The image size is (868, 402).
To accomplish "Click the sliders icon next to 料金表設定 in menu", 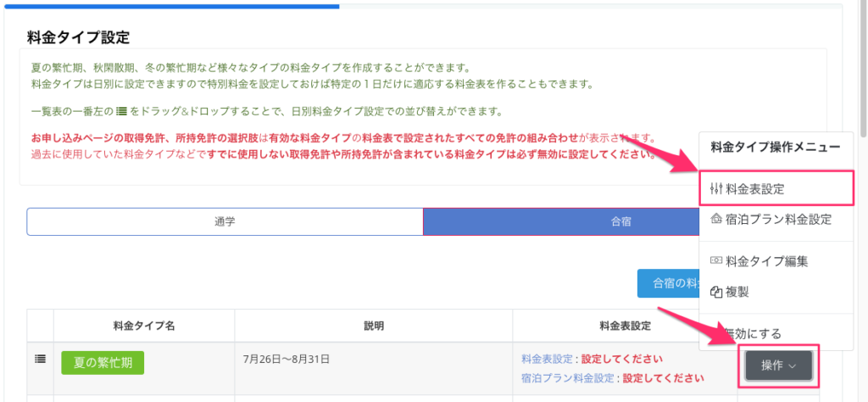I will (x=715, y=187).
